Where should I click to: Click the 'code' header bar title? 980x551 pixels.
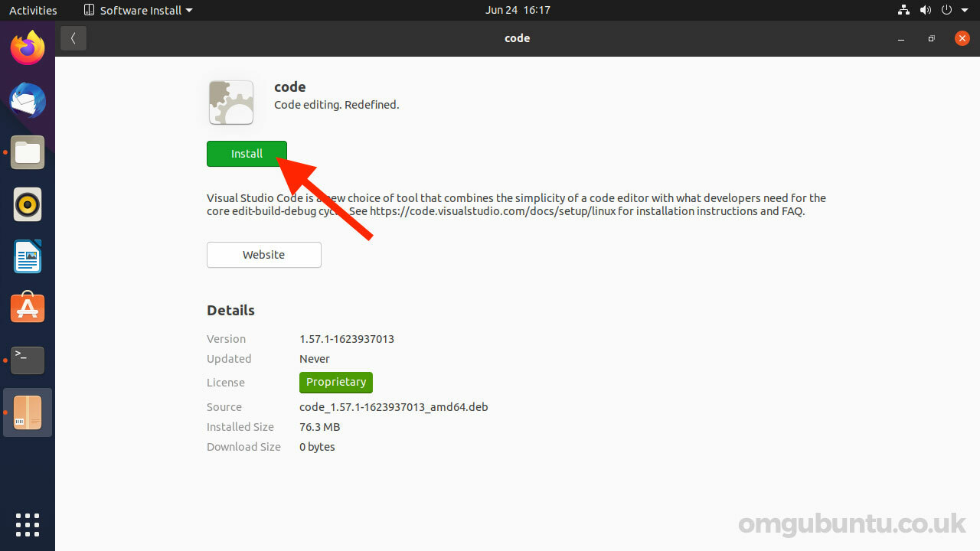coord(518,38)
